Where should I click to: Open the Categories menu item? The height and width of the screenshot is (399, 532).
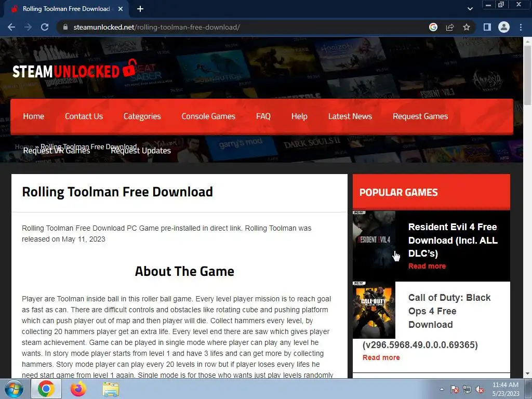click(x=142, y=116)
